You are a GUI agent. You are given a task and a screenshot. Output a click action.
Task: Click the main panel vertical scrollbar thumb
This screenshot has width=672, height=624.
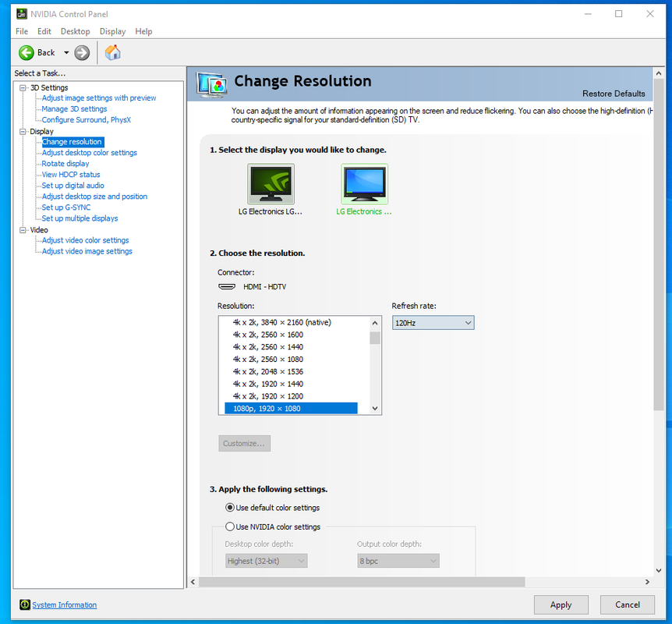click(x=659, y=244)
